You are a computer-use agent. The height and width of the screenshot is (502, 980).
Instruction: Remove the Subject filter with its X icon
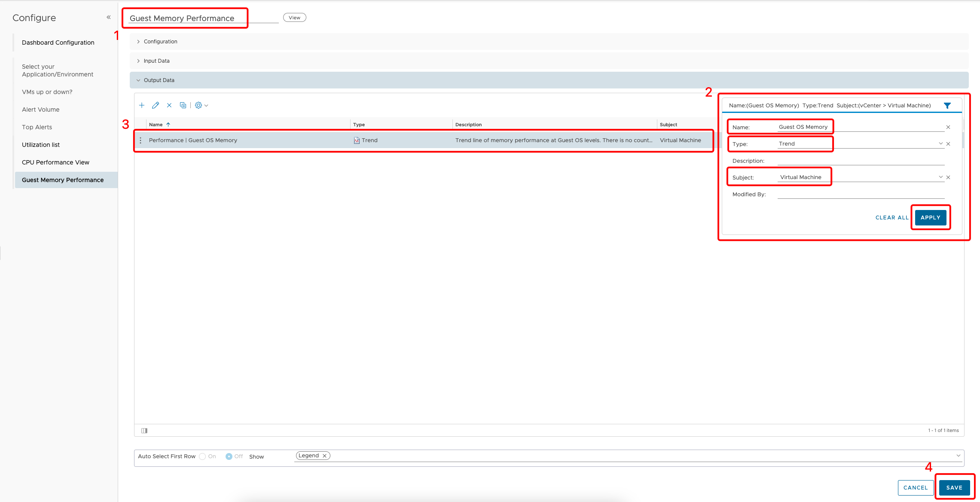coord(948,177)
